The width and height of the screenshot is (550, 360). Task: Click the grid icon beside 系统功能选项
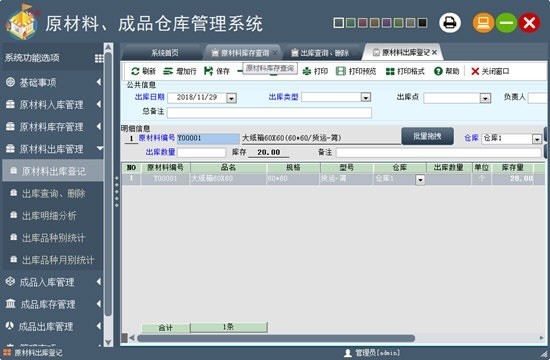coord(99,58)
